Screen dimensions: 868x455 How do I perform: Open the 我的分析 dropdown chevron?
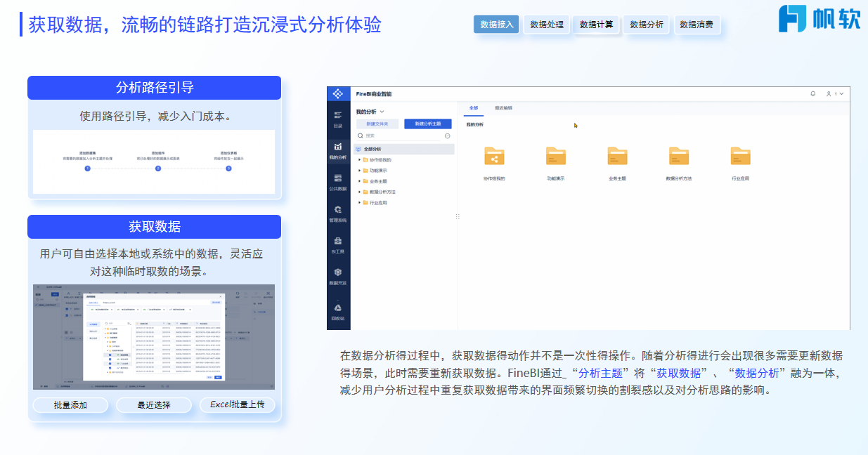[x=382, y=112]
